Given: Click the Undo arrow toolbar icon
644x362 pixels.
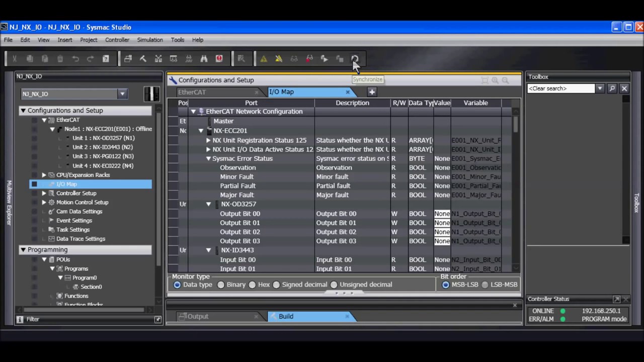Looking at the screenshot, I should (75, 59).
